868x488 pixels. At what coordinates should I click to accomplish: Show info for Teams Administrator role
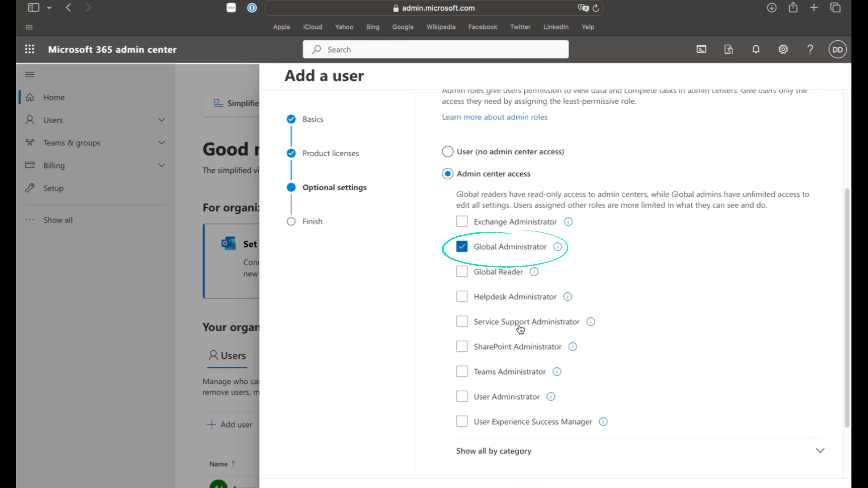point(557,372)
